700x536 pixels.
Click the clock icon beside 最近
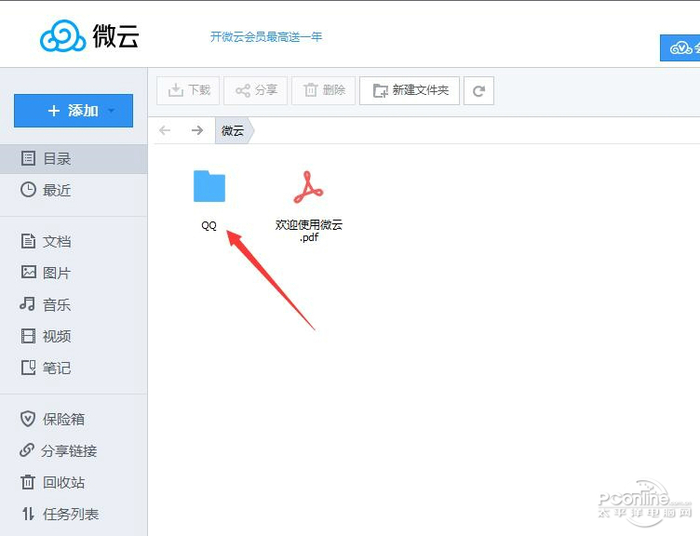[x=28, y=190]
